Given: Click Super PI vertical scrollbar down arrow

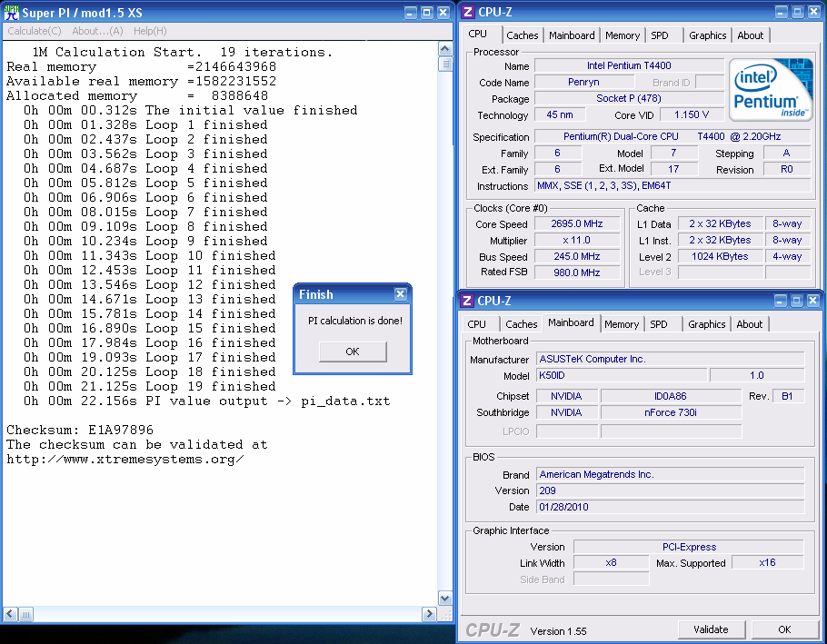Looking at the screenshot, I should (445, 599).
